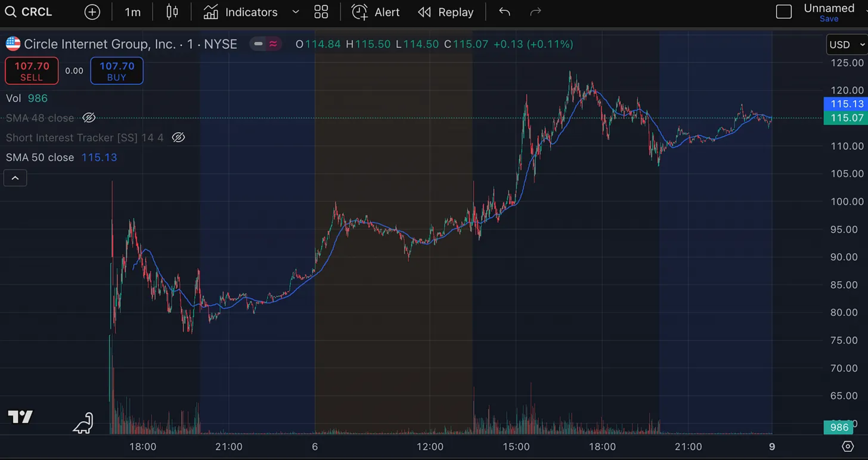Click Circle Internet Group, Inc. title
Image resolution: width=868 pixels, height=460 pixels.
[x=100, y=44]
